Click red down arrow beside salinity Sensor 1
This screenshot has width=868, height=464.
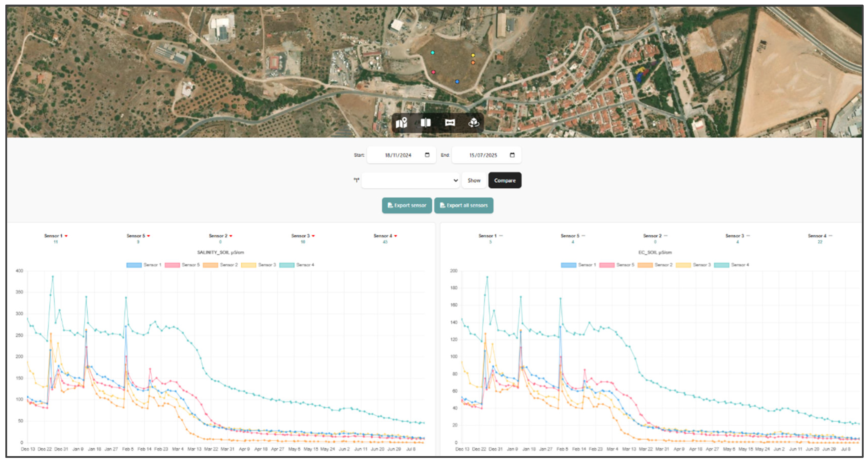(66, 236)
